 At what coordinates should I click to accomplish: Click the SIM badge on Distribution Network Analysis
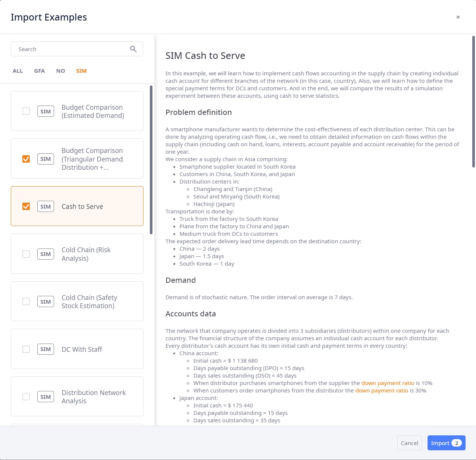pyautogui.click(x=45, y=397)
